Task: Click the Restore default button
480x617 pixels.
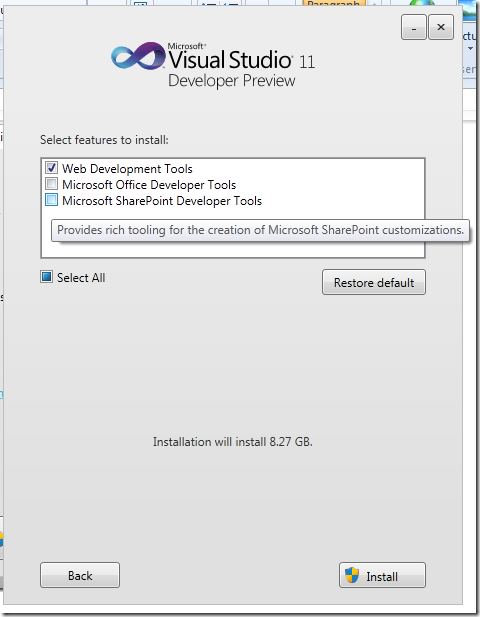Action: (374, 282)
